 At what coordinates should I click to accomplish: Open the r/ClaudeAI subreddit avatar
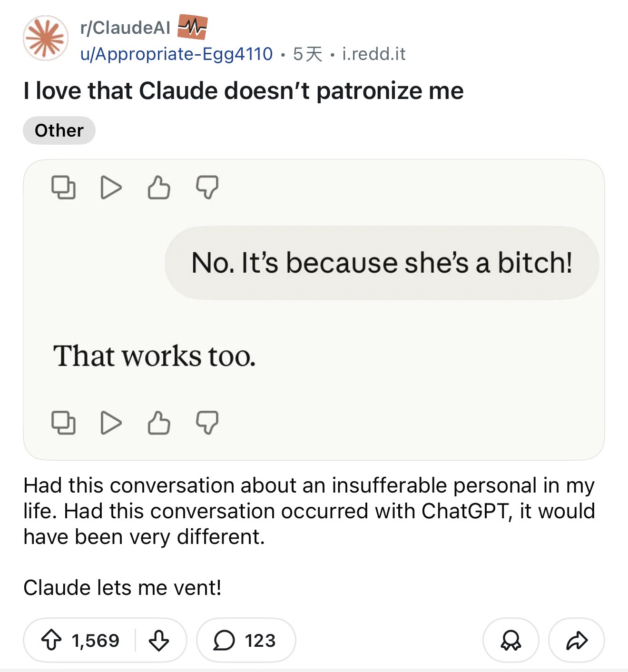pos(46,39)
